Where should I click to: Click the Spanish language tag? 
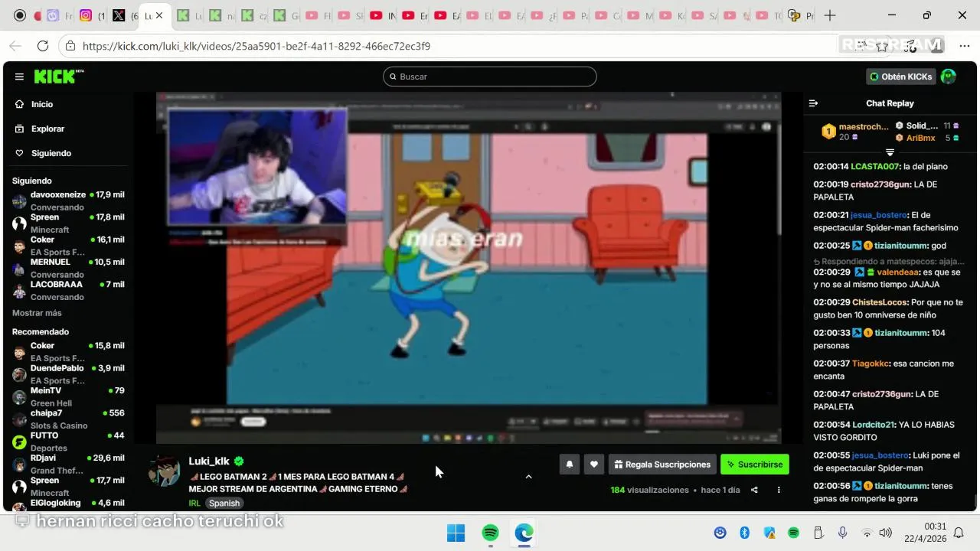click(224, 503)
